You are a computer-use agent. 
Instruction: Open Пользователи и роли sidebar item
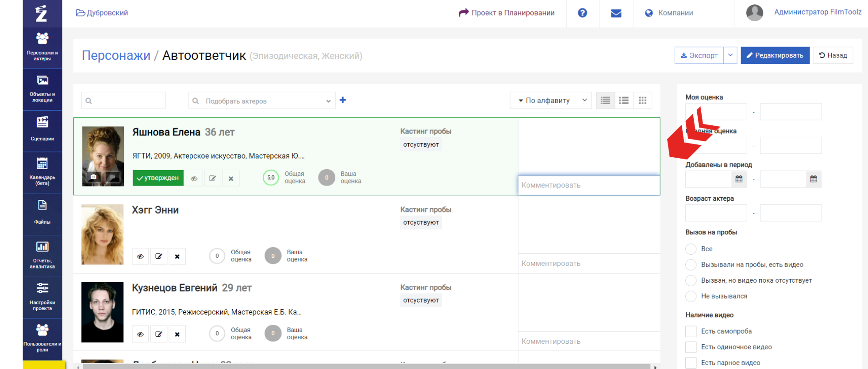point(42,338)
